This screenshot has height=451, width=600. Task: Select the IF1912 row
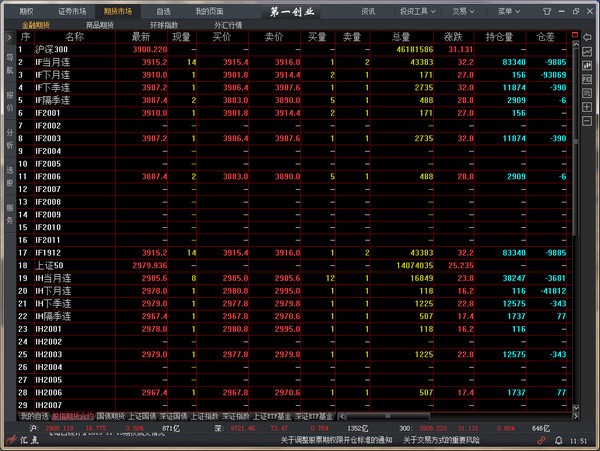coord(294,253)
